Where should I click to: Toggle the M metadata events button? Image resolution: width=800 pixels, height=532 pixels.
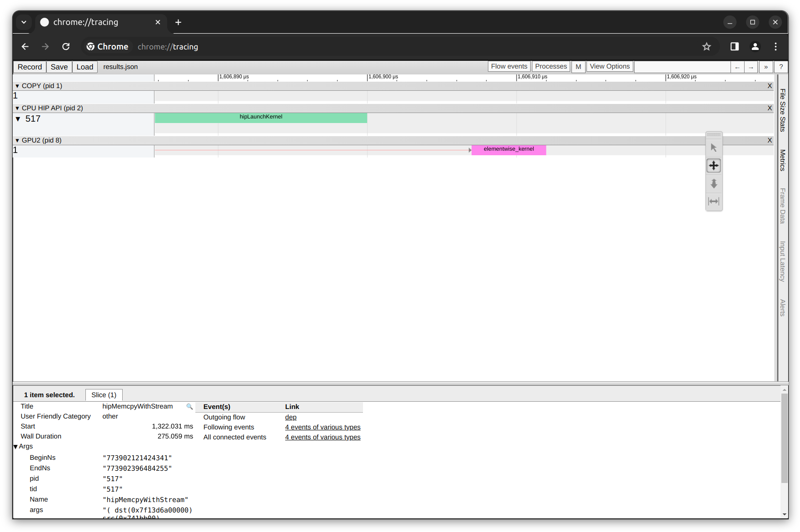pyautogui.click(x=578, y=66)
